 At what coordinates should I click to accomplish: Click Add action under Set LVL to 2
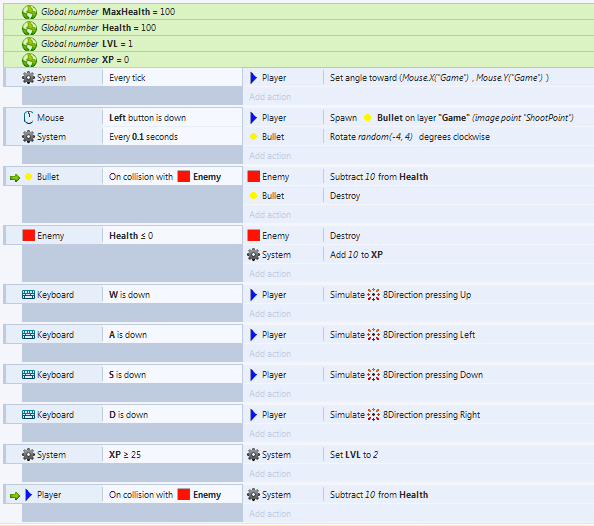(270, 474)
